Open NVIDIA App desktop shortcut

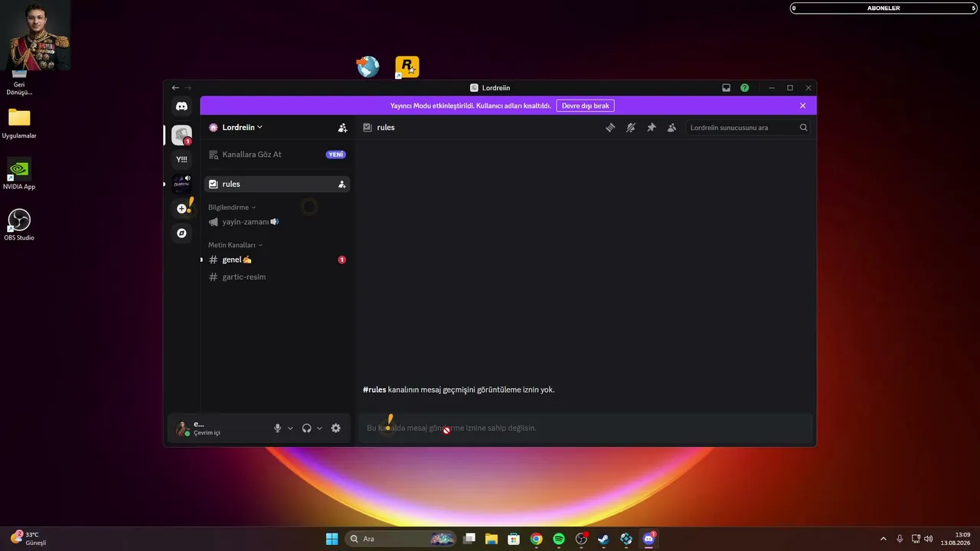pos(19,174)
